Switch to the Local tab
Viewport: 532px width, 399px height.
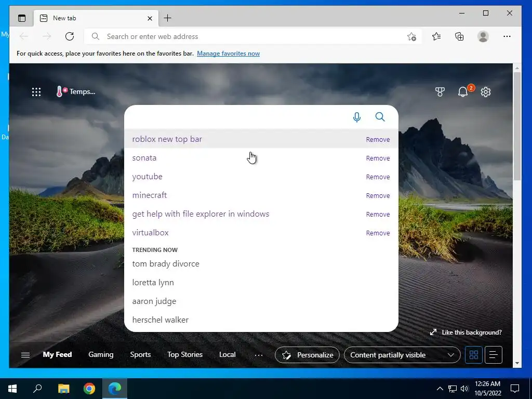click(x=227, y=354)
